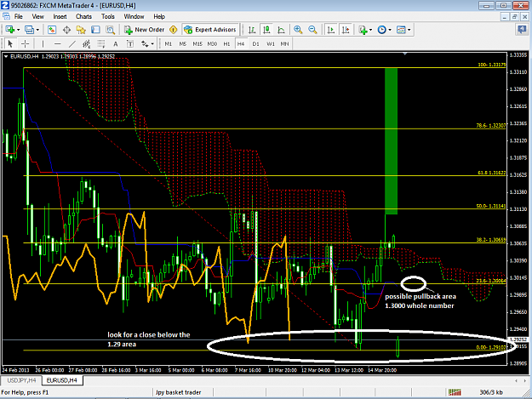This screenshot has height=399, width=532.
Task: Open the Strategy Tester magnifier icon
Action: point(111,30)
